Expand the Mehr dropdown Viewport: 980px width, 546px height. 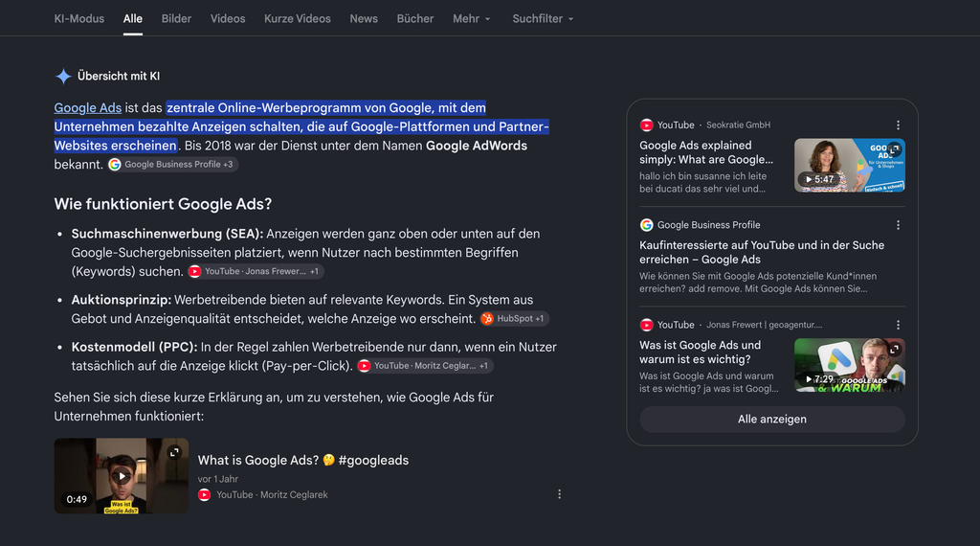pos(471,19)
